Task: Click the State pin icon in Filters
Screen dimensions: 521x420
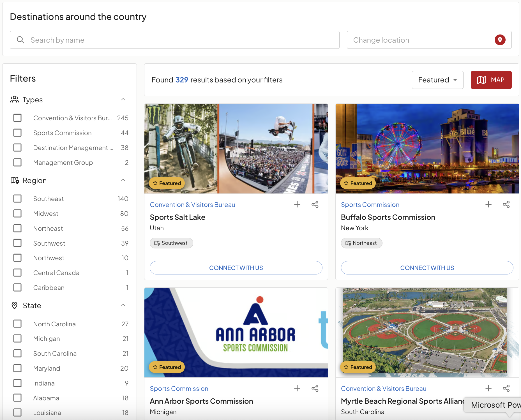Action: 15,305
